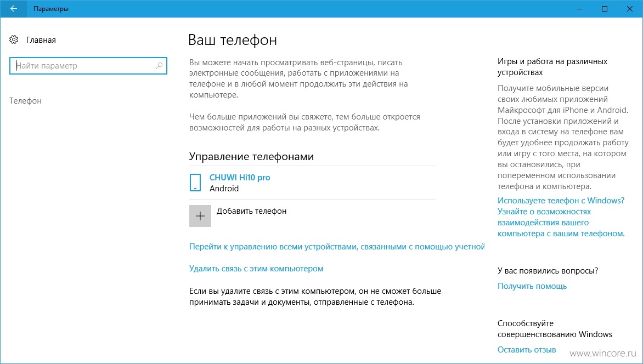Click the gear icon next to Главная
643x364 pixels.
tap(14, 40)
